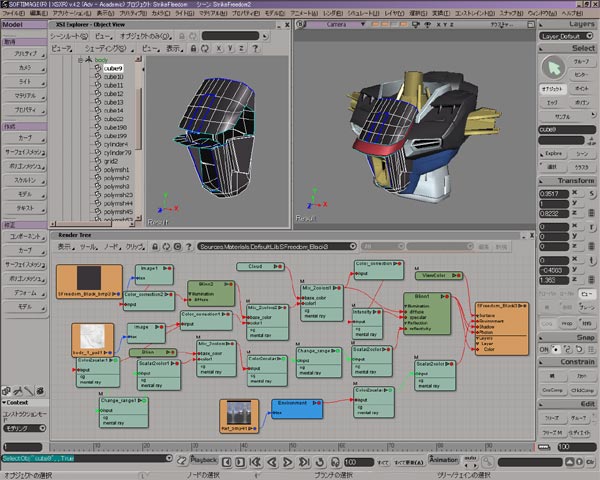600x480 pixels.
Task: Go to first frame in playback controls
Action: (x=255, y=462)
